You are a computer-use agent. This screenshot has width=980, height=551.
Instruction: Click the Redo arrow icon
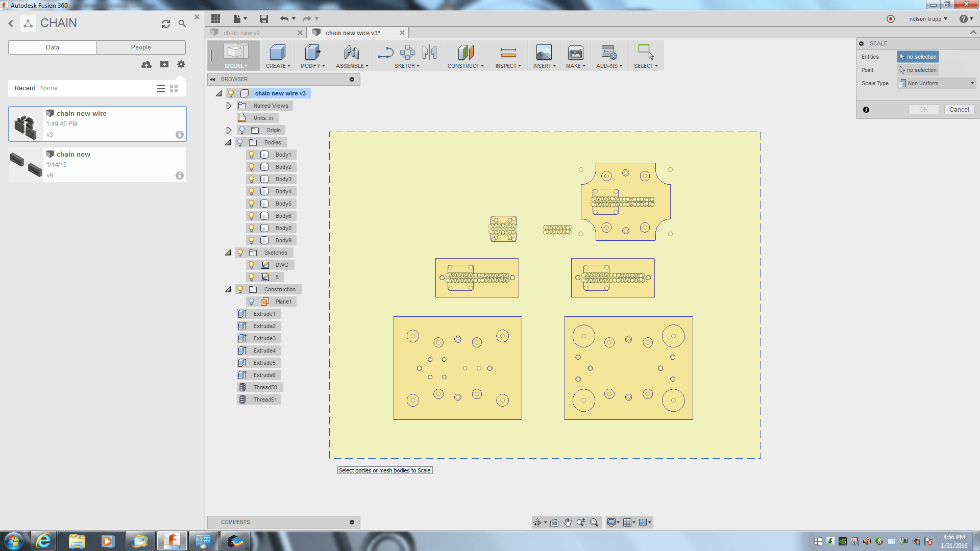[x=307, y=19]
